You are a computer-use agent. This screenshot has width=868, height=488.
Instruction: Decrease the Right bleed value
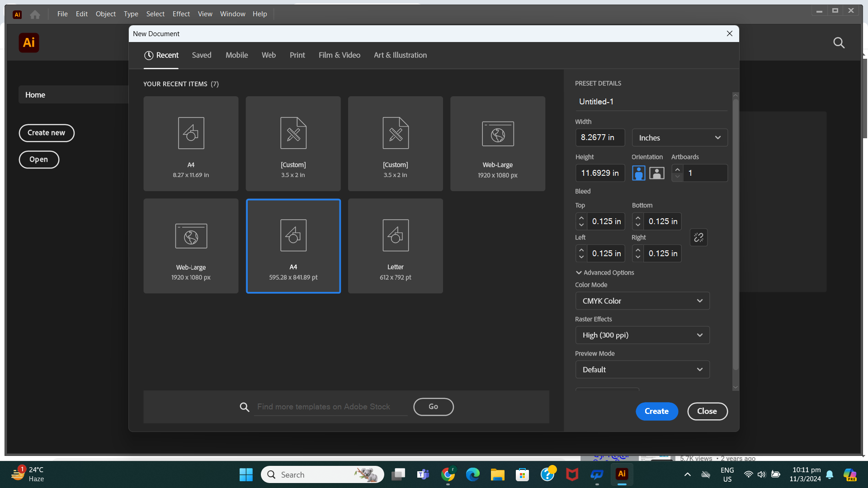[638, 257]
